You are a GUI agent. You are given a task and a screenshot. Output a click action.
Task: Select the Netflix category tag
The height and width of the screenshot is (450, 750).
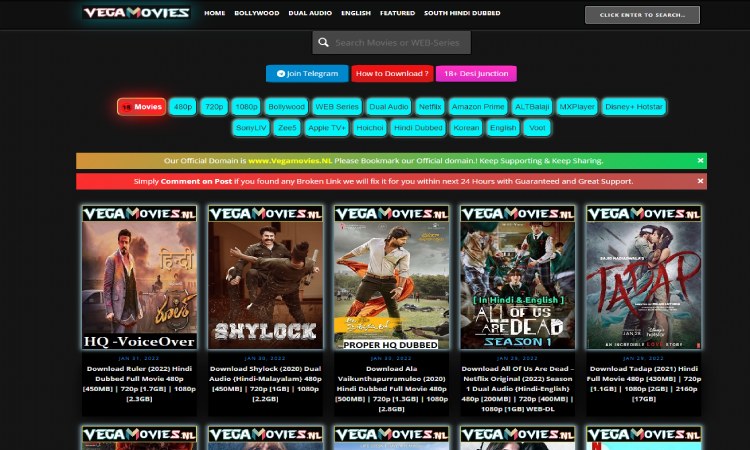(430, 107)
